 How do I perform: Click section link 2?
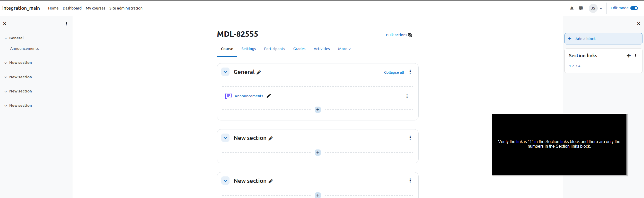[573, 66]
